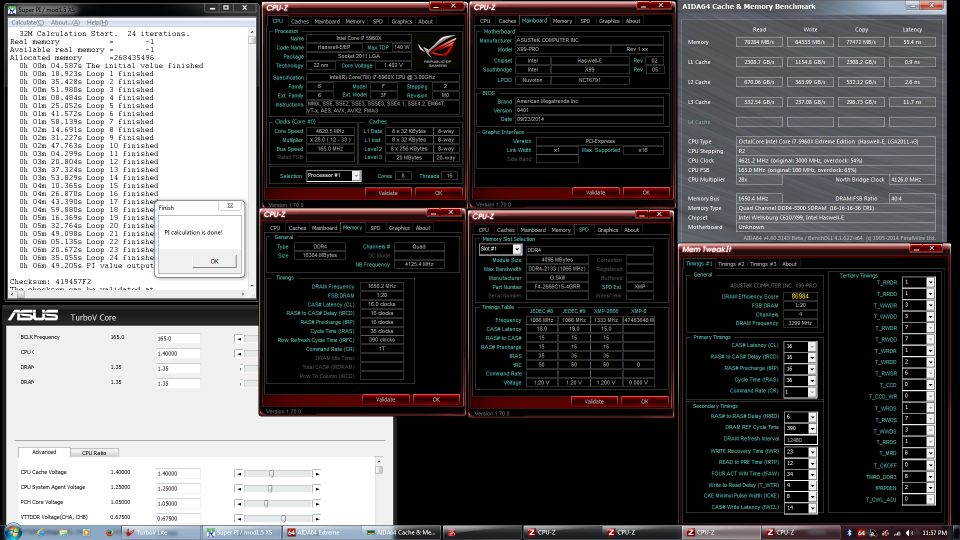960x540 pixels.
Task: Open the media player taskbar icon
Action: tap(86, 533)
